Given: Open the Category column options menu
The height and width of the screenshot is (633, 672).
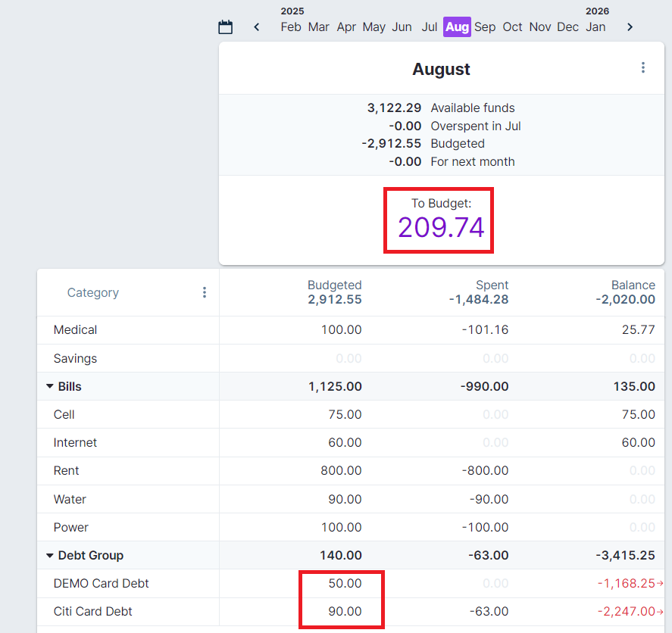Looking at the screenshot, I should tap(204, 292).
